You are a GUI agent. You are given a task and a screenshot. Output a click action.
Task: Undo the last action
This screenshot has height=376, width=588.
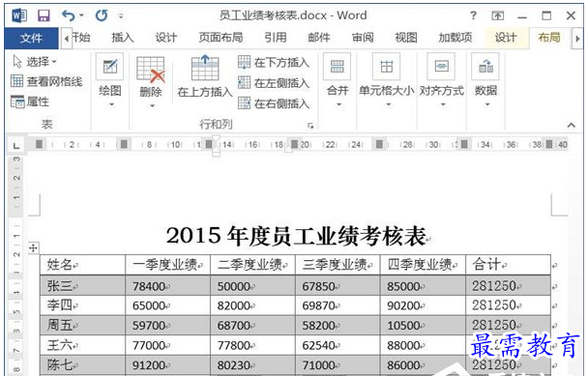(x=69, y=15)
